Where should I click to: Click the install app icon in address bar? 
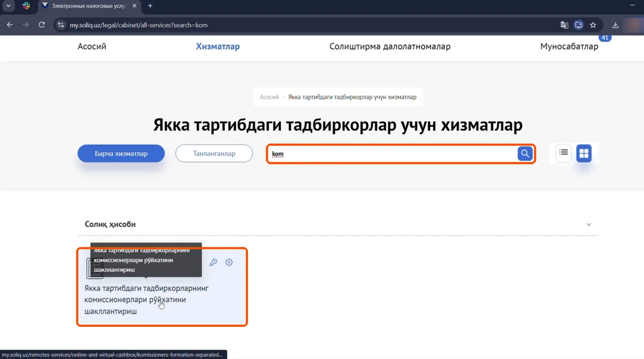click(x=579, y=25)
